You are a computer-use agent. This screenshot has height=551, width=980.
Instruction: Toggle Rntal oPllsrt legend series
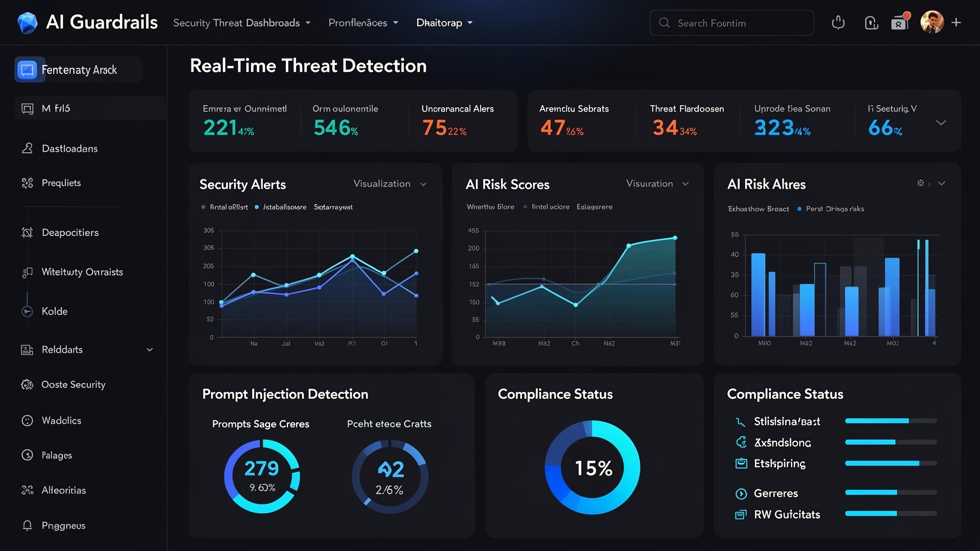click(225, 207)
